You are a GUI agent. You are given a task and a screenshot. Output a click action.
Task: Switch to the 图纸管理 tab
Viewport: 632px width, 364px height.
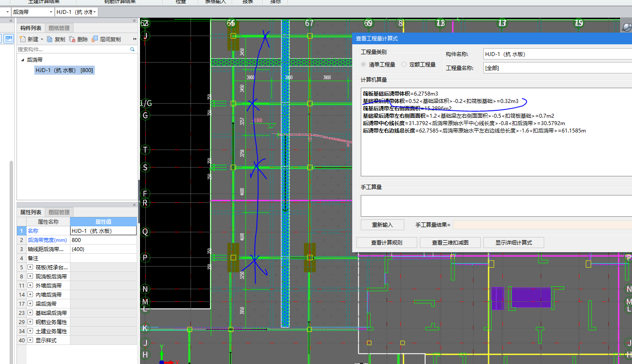(59, 28)
